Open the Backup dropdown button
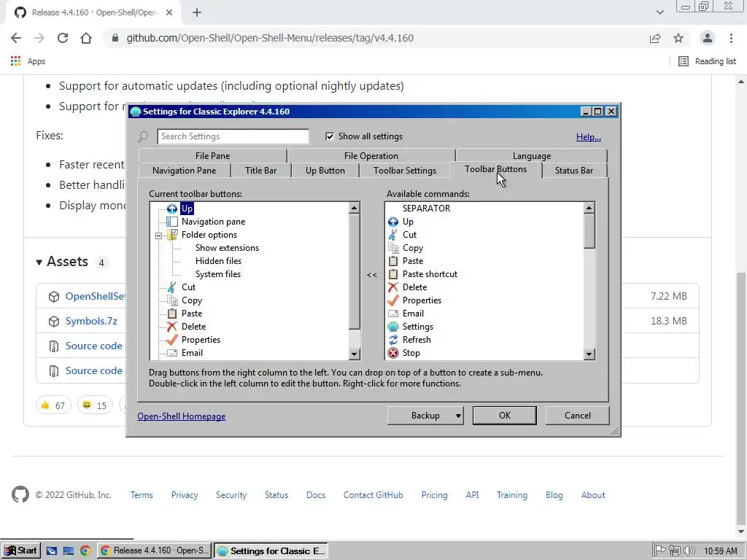747x560 pixels. click(425, 415)
